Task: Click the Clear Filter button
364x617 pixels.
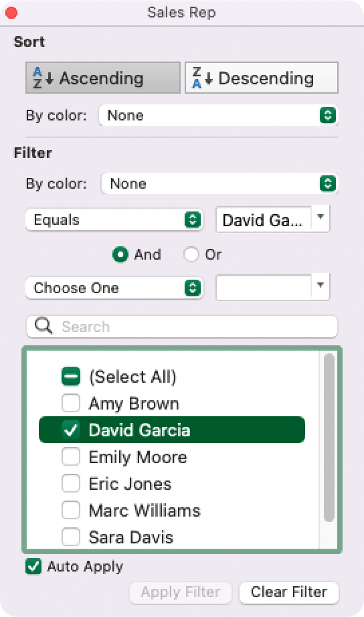Action: pos(289,592)
